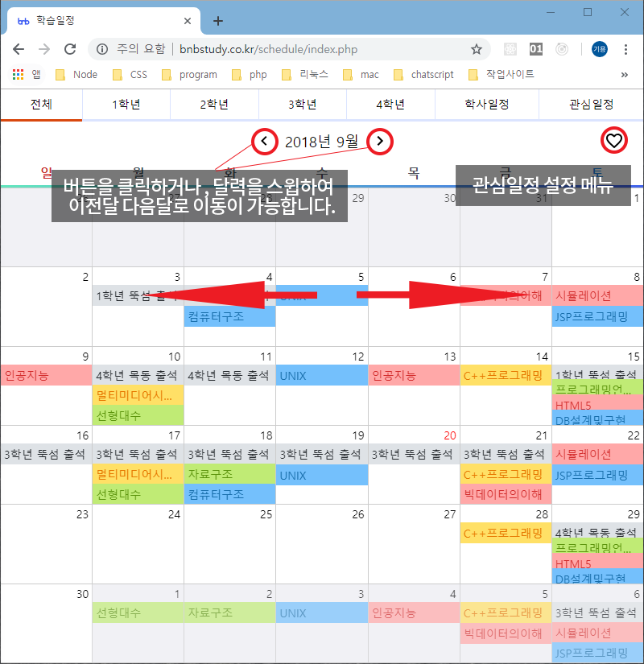The image size is (644, 664).
Task: Open the 관심일정 tab
Action: click(588, 105)
